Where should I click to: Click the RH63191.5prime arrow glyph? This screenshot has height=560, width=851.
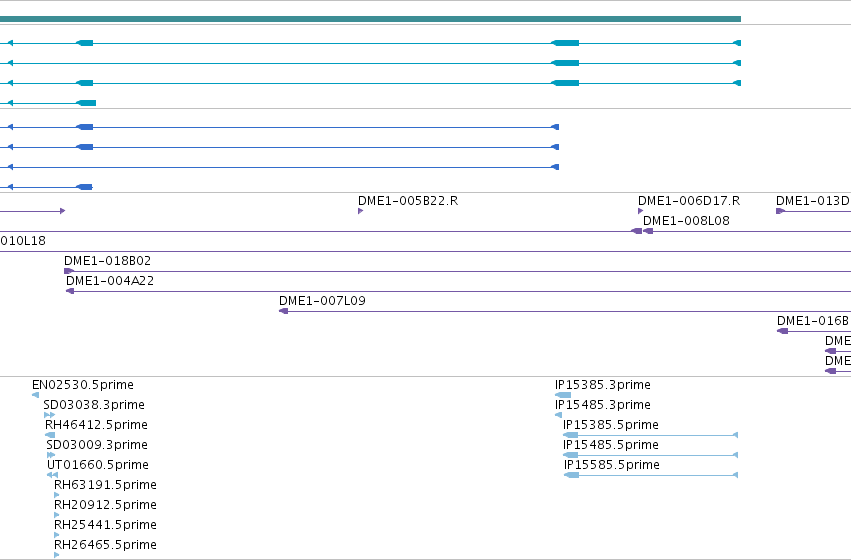tap(56, 495)
